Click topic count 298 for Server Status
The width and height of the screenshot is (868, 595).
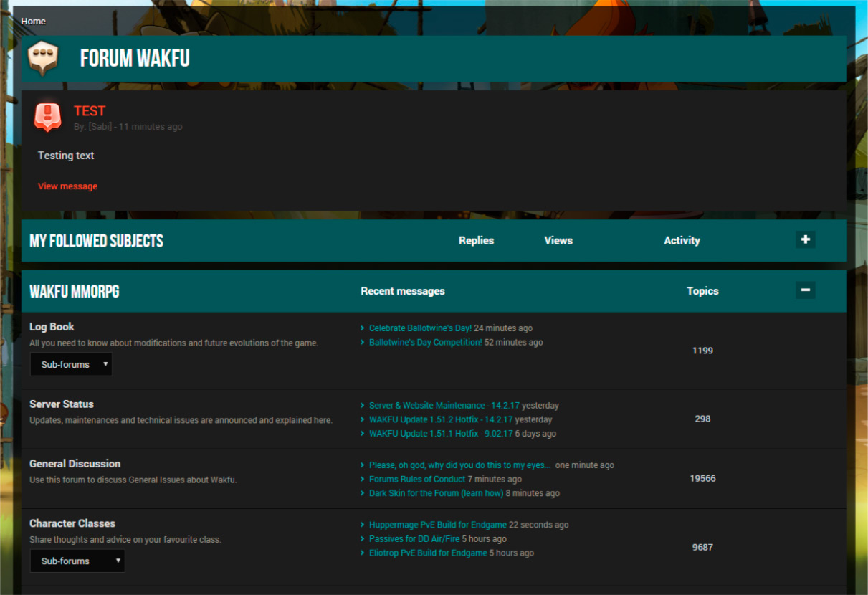point(702,419)
